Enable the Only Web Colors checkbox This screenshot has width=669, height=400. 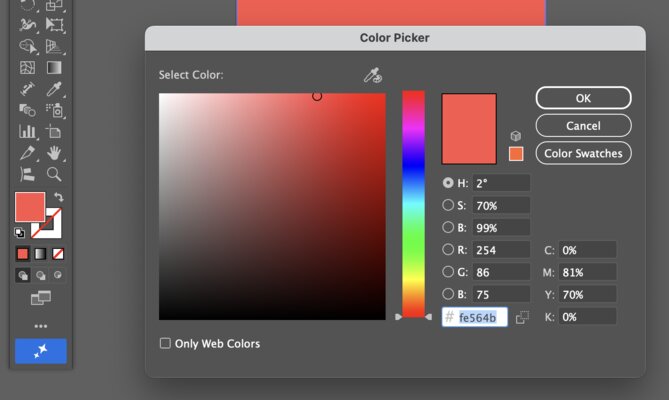165,344
